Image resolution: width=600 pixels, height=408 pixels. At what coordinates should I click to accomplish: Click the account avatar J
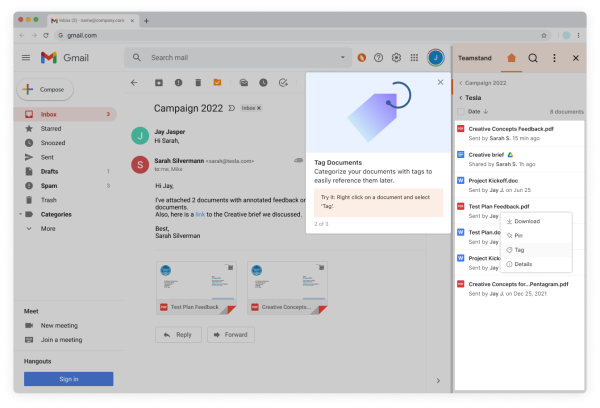tap(435, 58)
